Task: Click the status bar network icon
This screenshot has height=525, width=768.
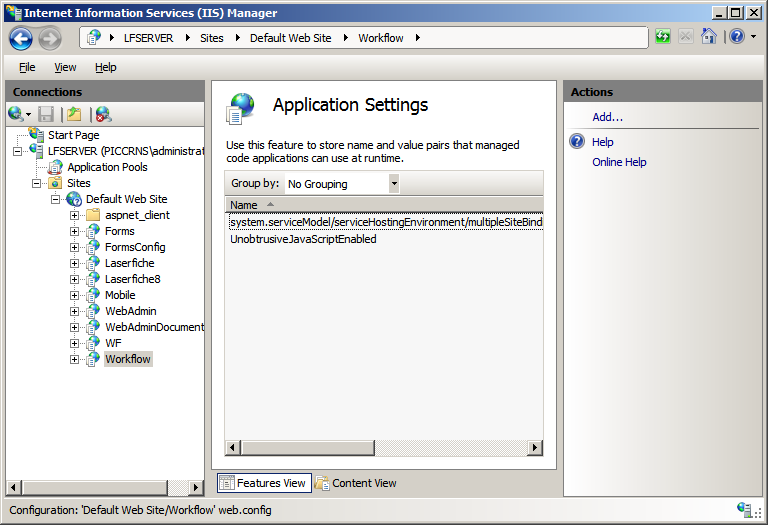Action: pyautogui.click(x=744, y=510)
